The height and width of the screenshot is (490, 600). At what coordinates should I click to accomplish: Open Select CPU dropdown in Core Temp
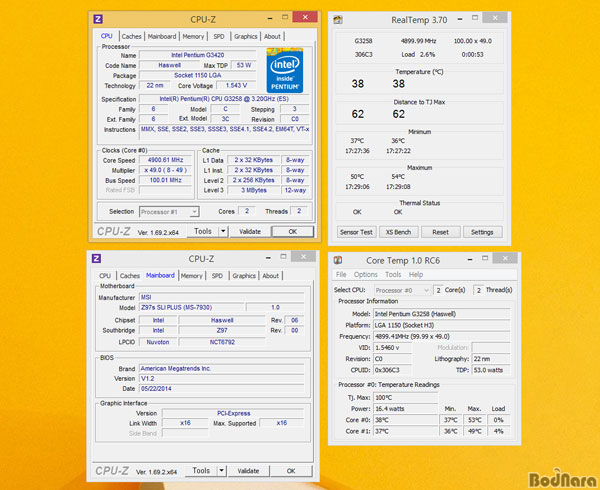coord(402,290)
